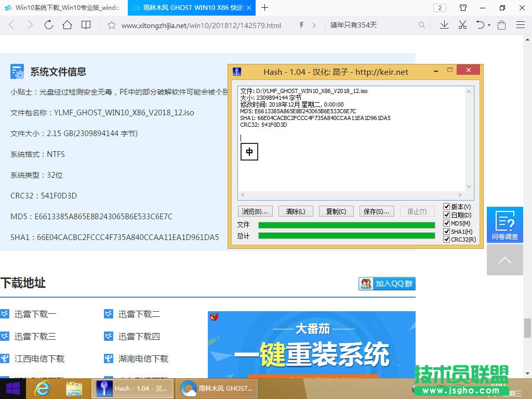Image resolution: width=532 pixels, height=399 pixels.
Task: Open the browser downloads icon
Action: (x=444, y=24)
